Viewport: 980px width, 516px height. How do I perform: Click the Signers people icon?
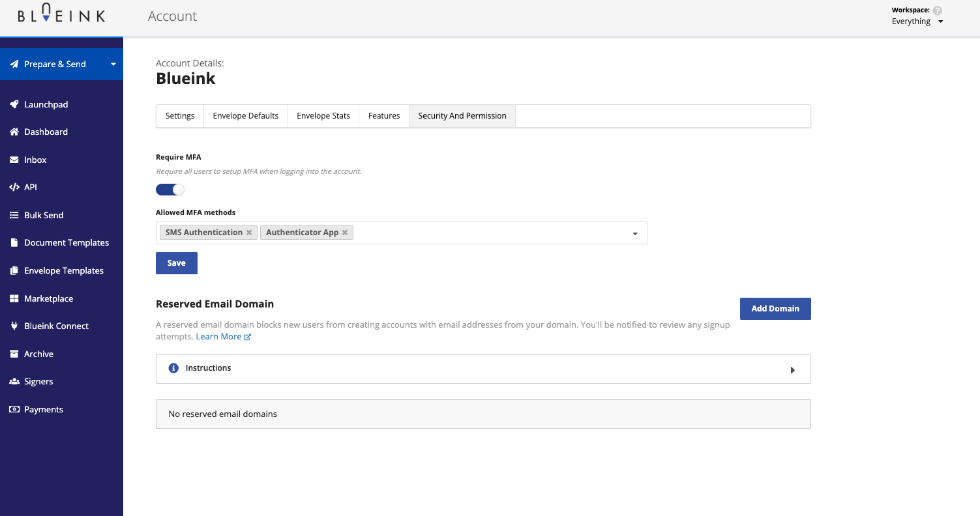coord(14,381)
